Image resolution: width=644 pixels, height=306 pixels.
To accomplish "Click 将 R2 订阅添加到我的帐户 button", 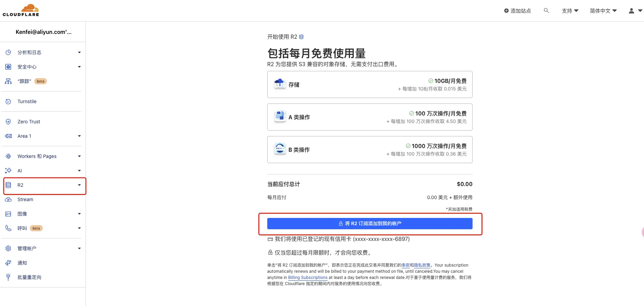I will coord(370,223).
